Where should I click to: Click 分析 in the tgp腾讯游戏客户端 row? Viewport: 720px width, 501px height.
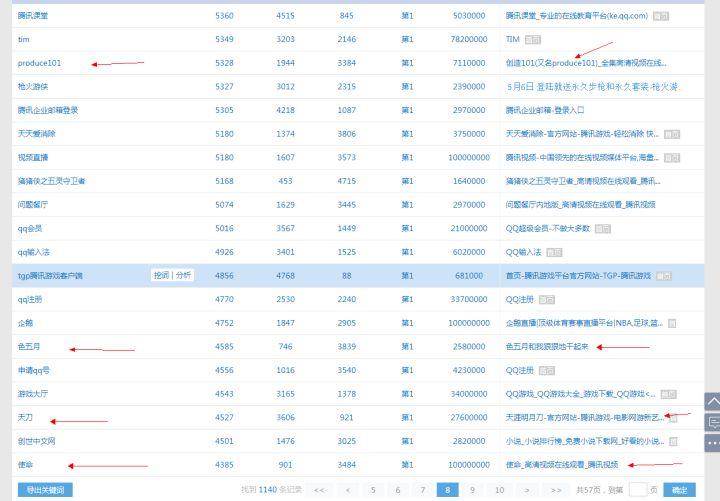point(183,275)
